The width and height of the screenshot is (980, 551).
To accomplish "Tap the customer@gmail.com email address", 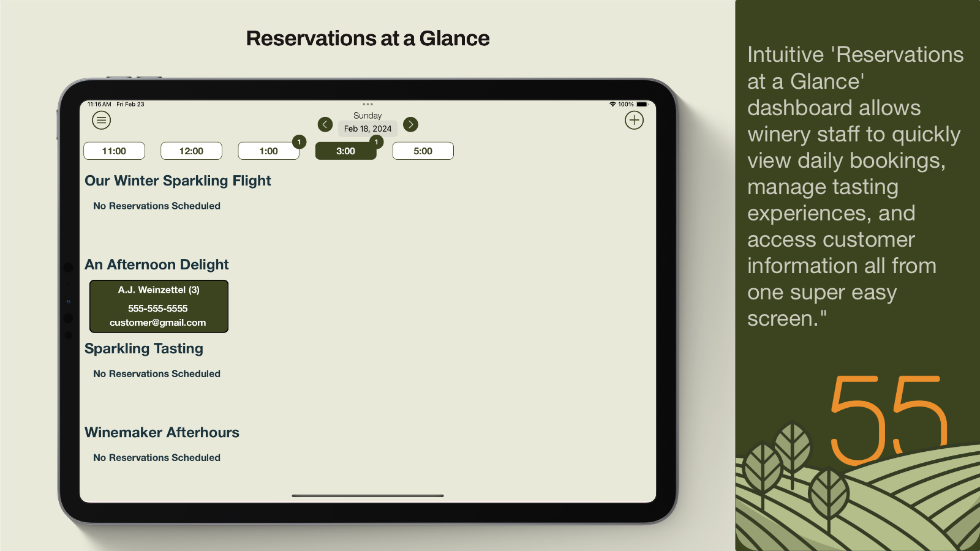I will coord(157,323).
